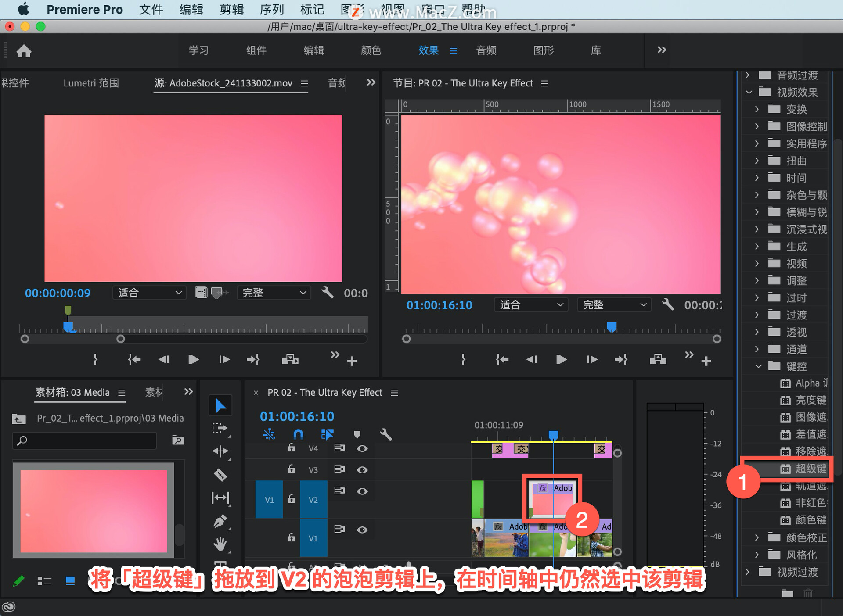The width and height of the screenshot is (843, 616).
Task: Open Program monitor settings wrench
Action: click(667, 304)
